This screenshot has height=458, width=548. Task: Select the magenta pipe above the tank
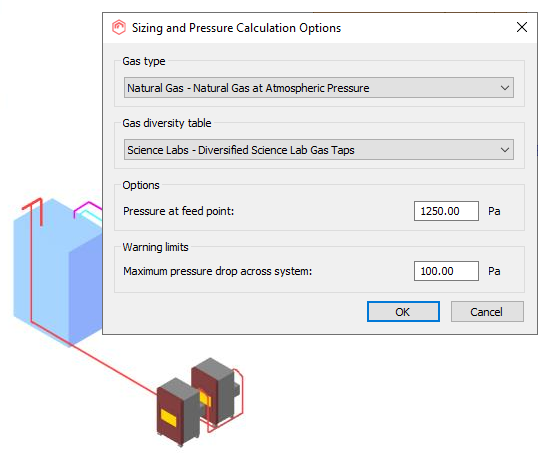tap(87, 209)
